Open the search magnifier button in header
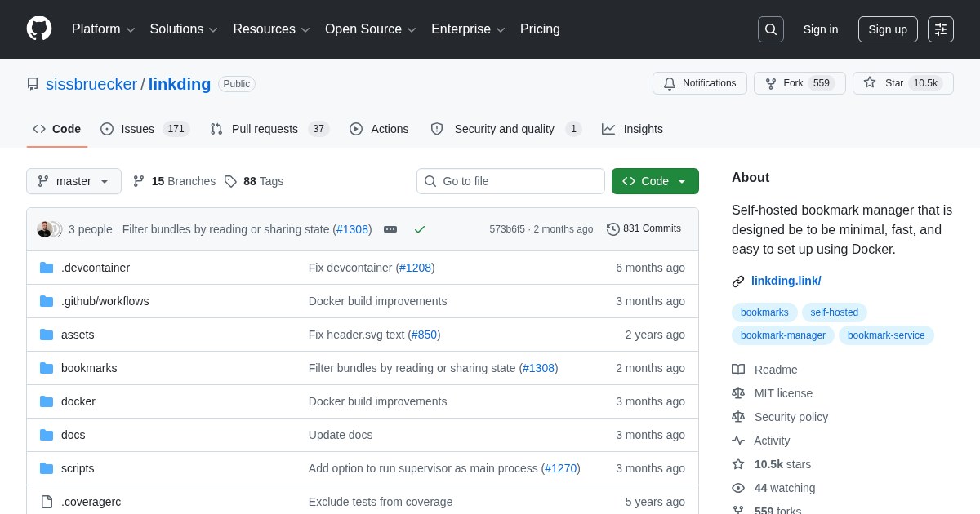The height and width of the screenshot is (514, 980). click(x=771, y=29)
